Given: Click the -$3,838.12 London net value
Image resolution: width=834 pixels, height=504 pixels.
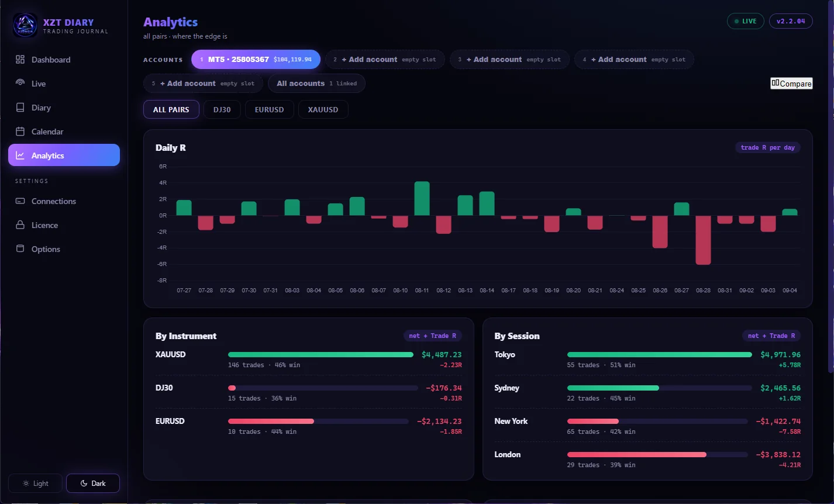Looking at the screenshot, I should [778, 455].
